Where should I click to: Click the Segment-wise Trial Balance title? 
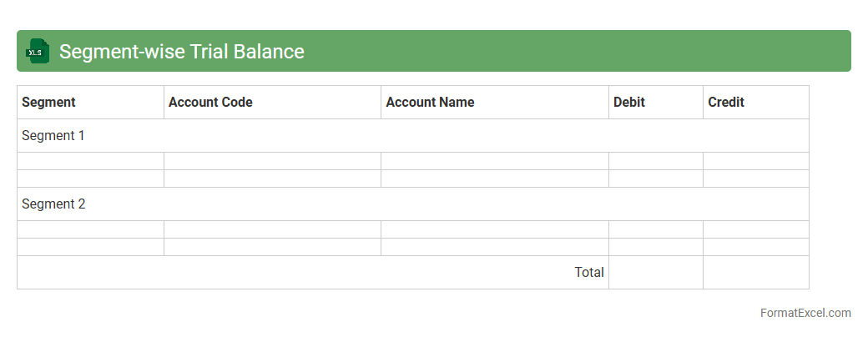[181, 52]
